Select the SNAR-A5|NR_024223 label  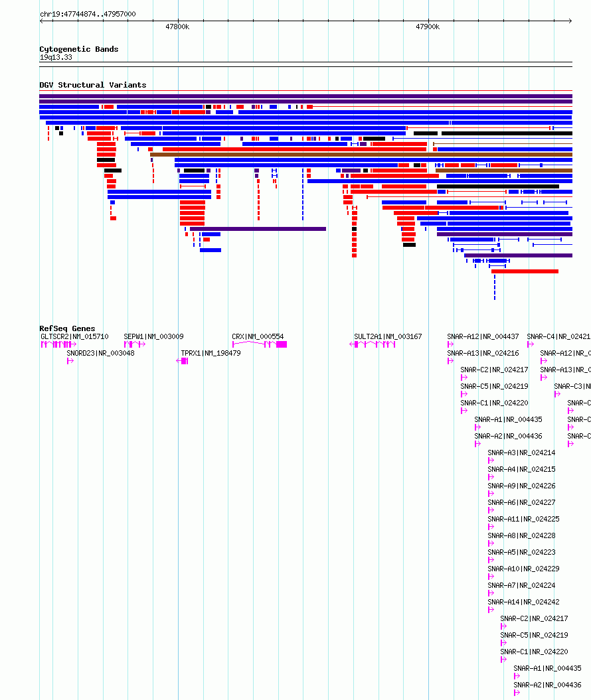pos(521,552)
